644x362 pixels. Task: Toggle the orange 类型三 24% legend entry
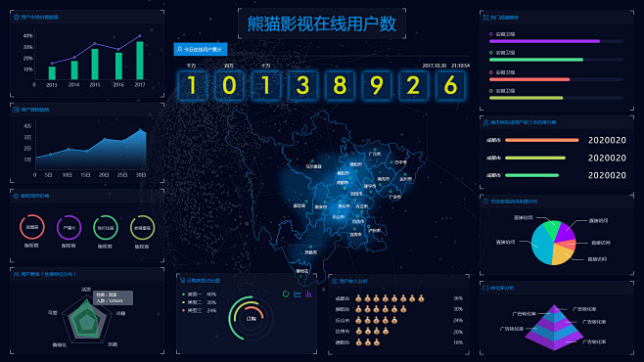200,311
